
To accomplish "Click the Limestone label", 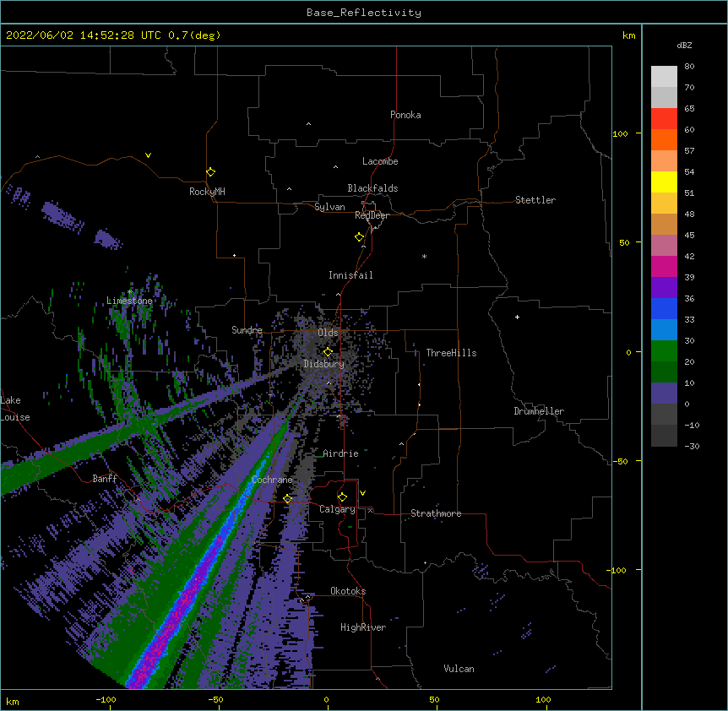I will click(129, 301).
